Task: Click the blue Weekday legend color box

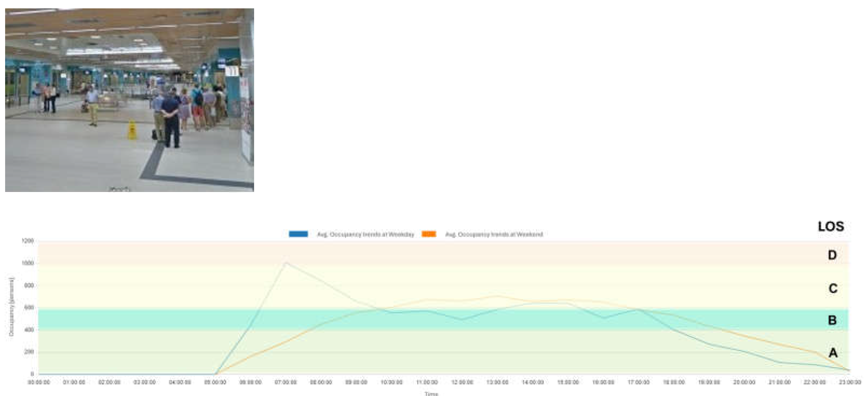Action: pos(298,234)
